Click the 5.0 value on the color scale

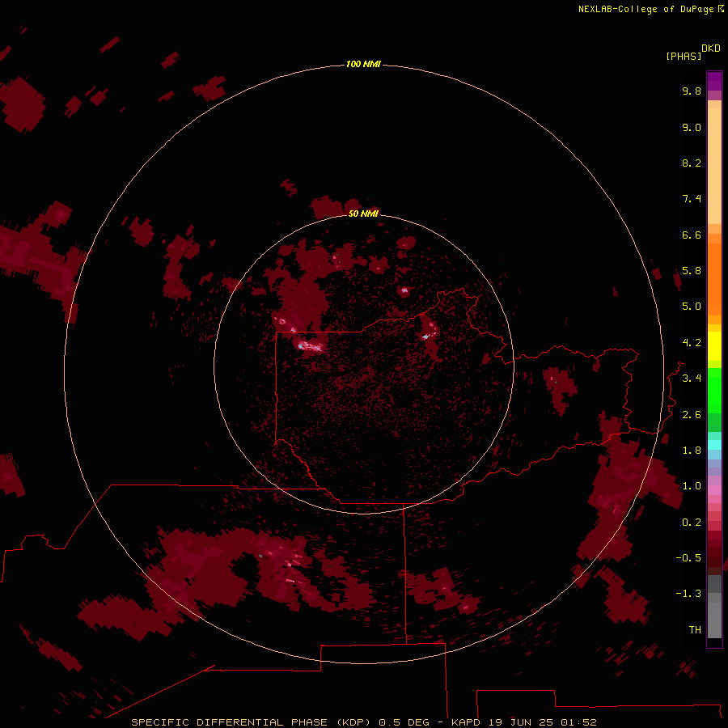[692, 307]
